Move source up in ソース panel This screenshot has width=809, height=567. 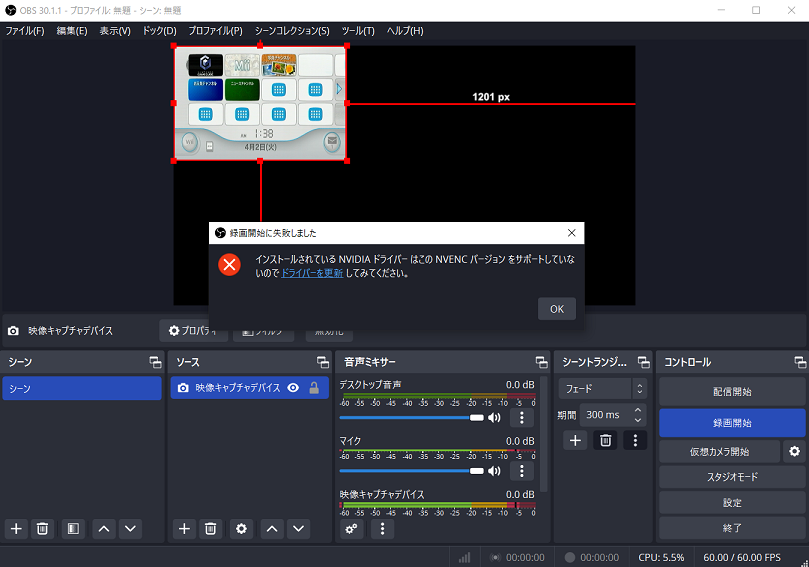point(272,529)
